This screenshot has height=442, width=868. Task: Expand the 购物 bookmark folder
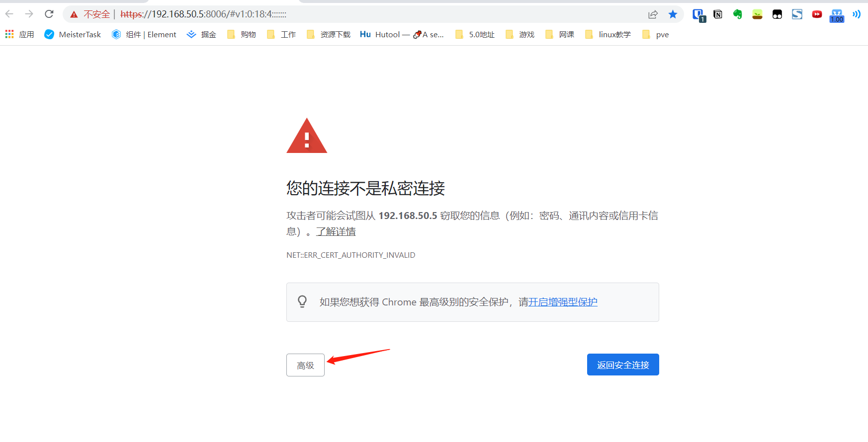click(x=242, y=34)
